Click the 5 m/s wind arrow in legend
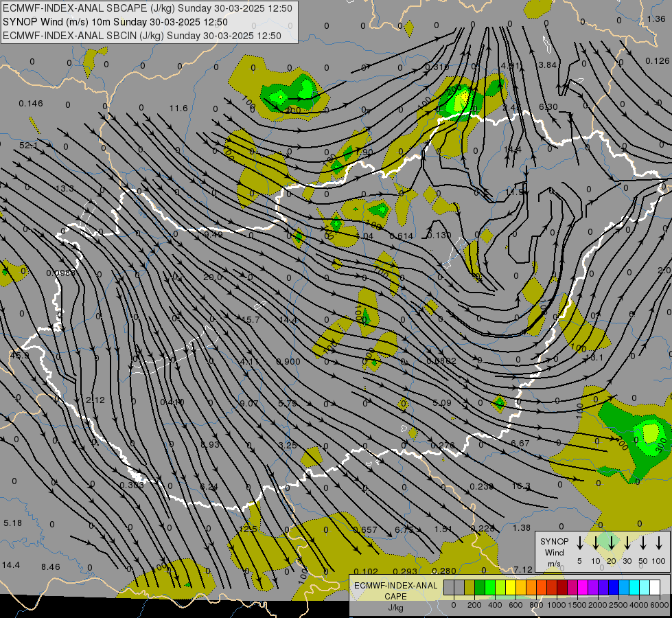 point(579,543)
